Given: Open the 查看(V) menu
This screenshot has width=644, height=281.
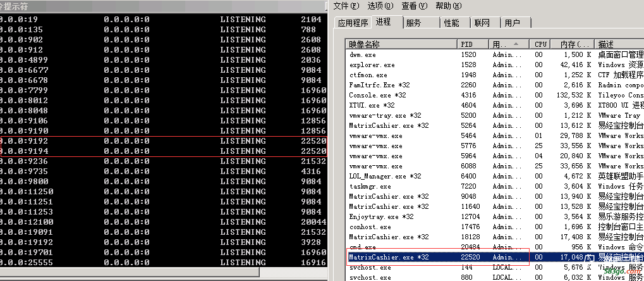Looking at the screenshot, I should (x=415, y=6).
